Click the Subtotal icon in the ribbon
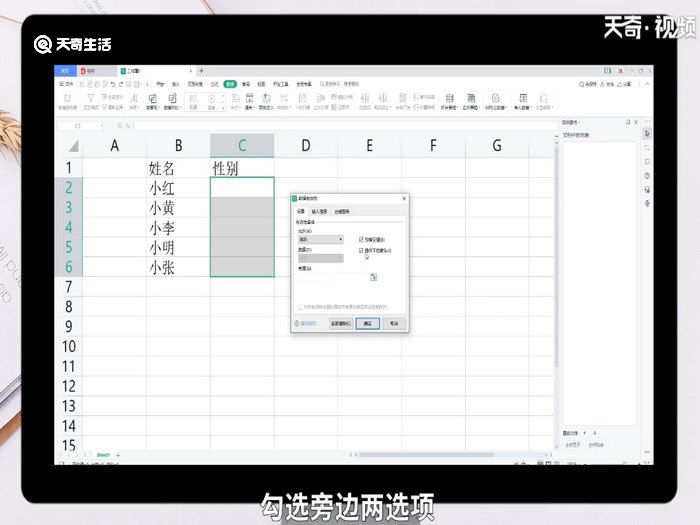This screenshot has height=525, width=700. click(x=403, y=98)
